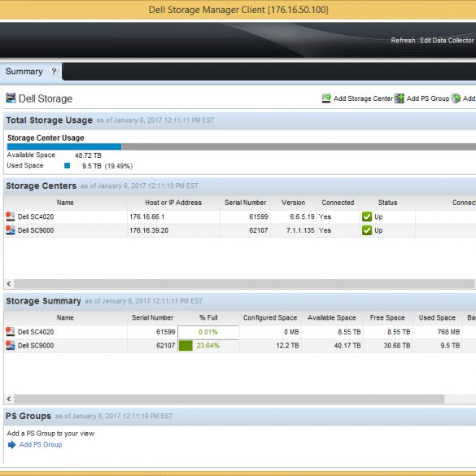Click Refresh in the top banner
Viewport: 476px width, 476px height.
pyautogui.click(x=403, y=41)
